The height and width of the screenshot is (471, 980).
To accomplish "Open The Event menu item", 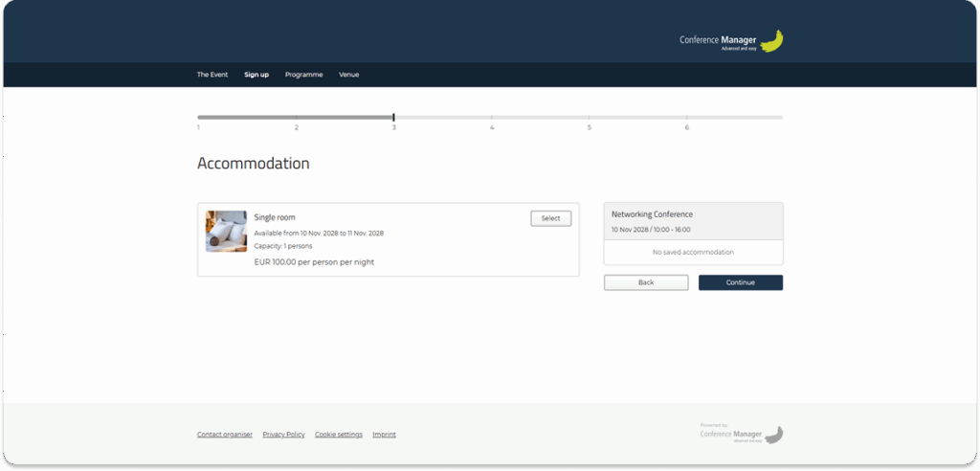I will [x=212, y=75].
